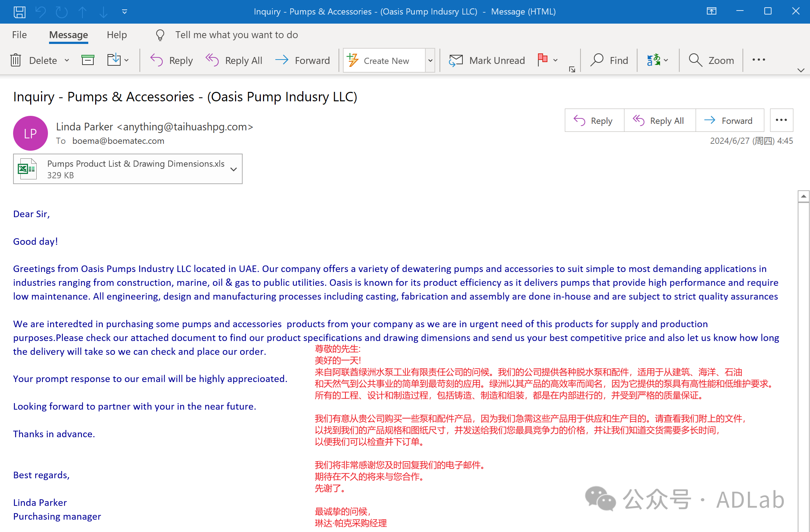The width and height of the screenshot is (810, 532).
Task: Click the Undo icon in the title bar
Action: [x=41, y=12]
